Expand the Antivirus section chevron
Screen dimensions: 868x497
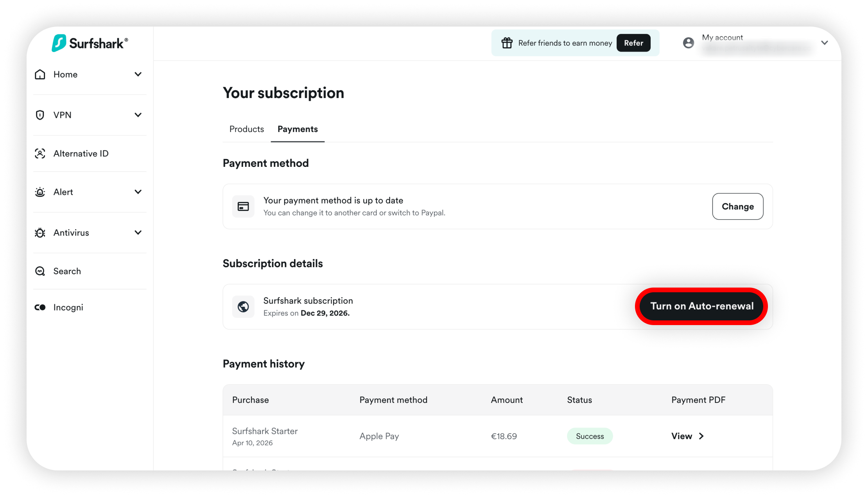138,232
